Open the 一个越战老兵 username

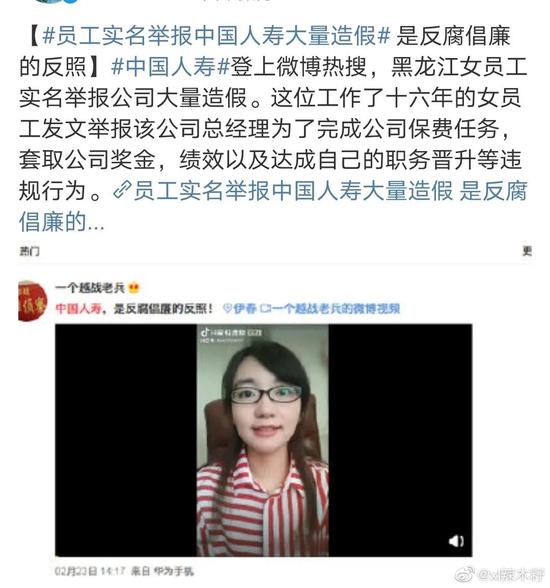click(90, 288)
